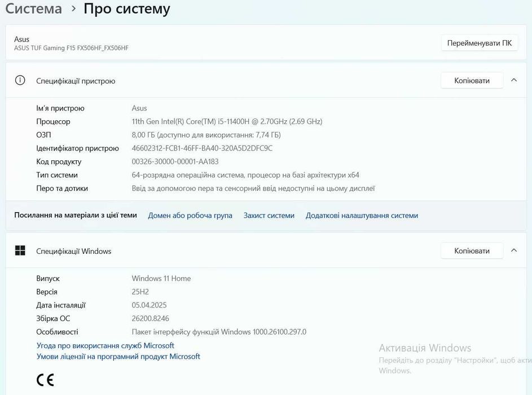Click device ID 46602312-FCB1-46FF-BA40-320A5D2DFC9C
This screenshot has width=532, height=395.
pos(202,148)
